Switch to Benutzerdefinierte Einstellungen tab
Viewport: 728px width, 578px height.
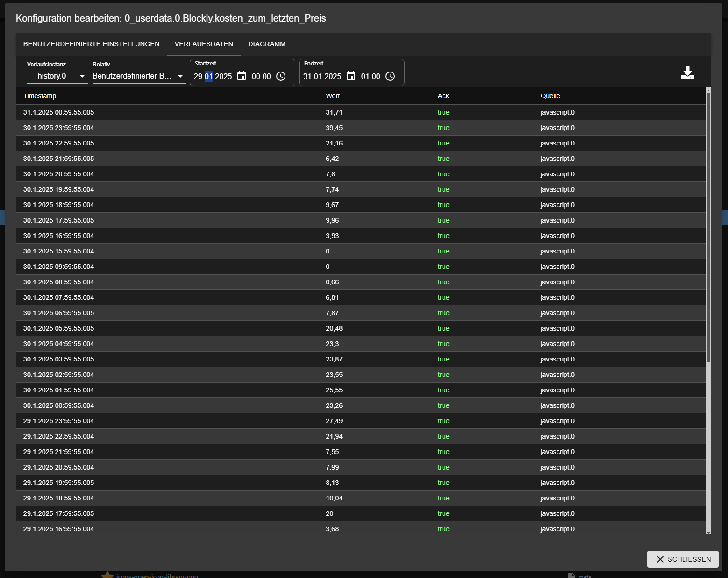point(92,44)
